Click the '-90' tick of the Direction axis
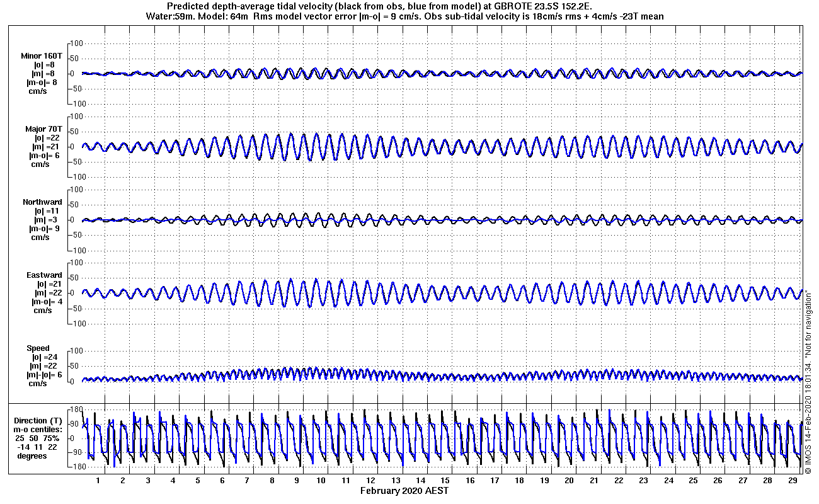The image size is (819, 504). pos(77,452)
